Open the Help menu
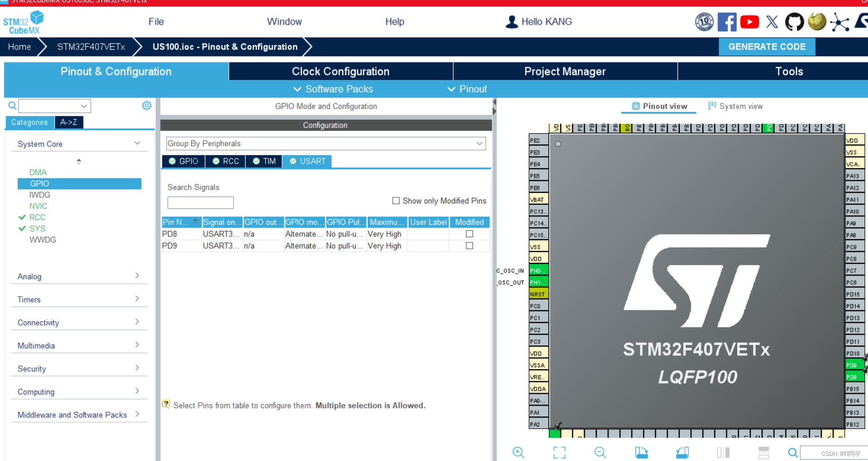Screen dimensions: 868x461 (395, 22)
